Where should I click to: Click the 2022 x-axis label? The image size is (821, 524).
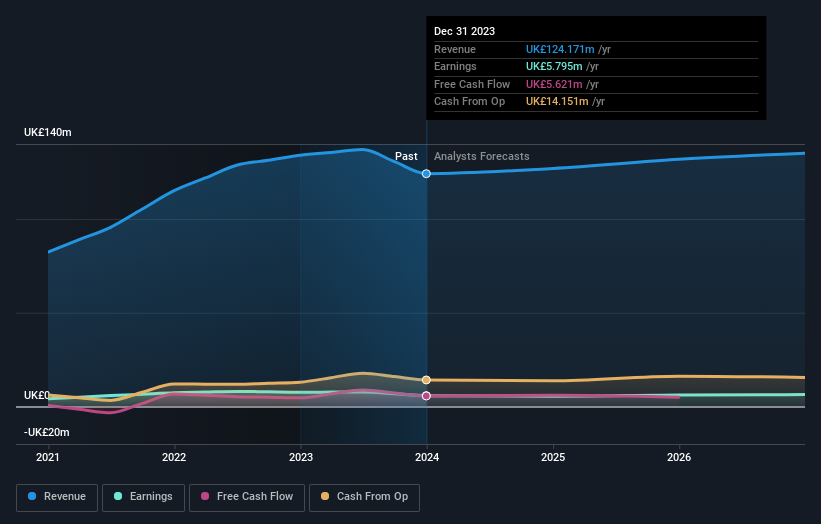(174, 458)
